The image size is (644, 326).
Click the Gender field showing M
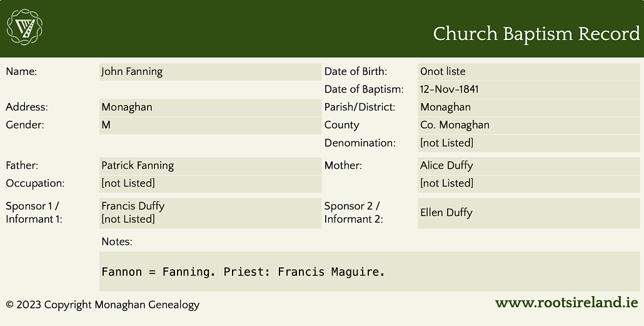[210, 125]
